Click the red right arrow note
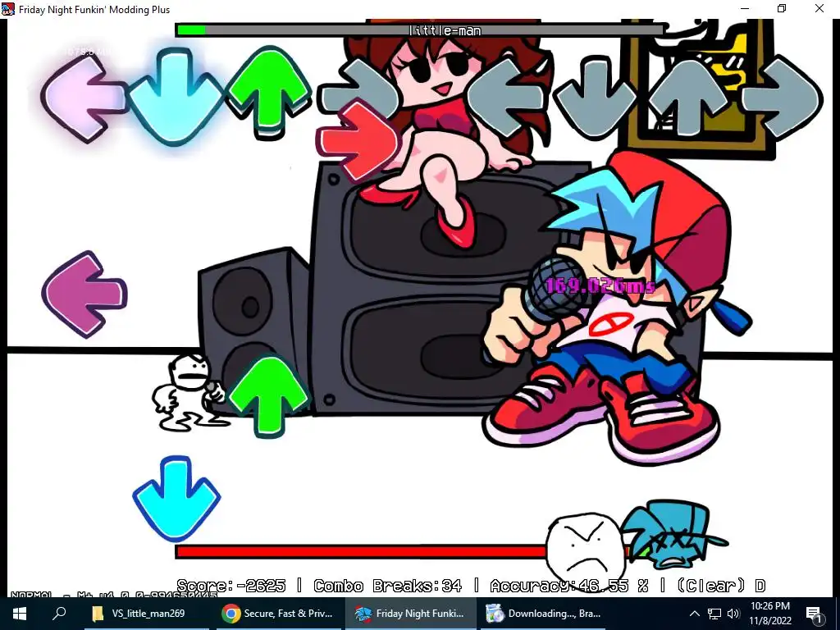Viewport: 840px width, 630px height. 358,141
